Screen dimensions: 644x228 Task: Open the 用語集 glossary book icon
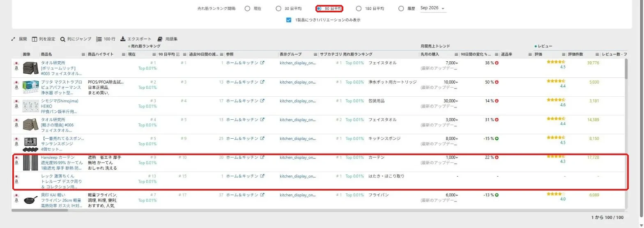point(160,39)
